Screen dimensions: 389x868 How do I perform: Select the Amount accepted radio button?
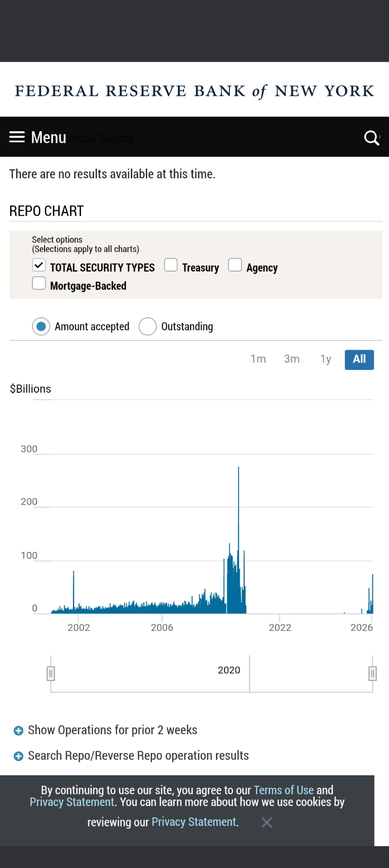coord(41,327)
